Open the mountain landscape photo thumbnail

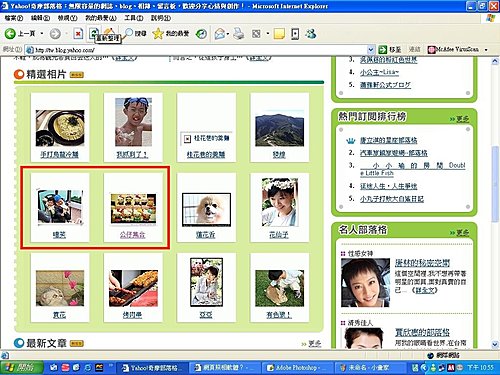pos(279,128)
